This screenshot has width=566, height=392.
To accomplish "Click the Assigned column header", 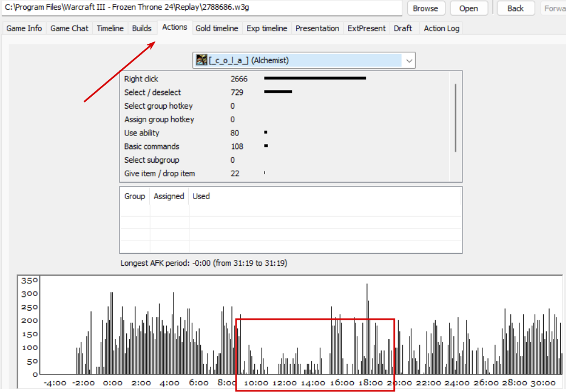I will 169,196.
